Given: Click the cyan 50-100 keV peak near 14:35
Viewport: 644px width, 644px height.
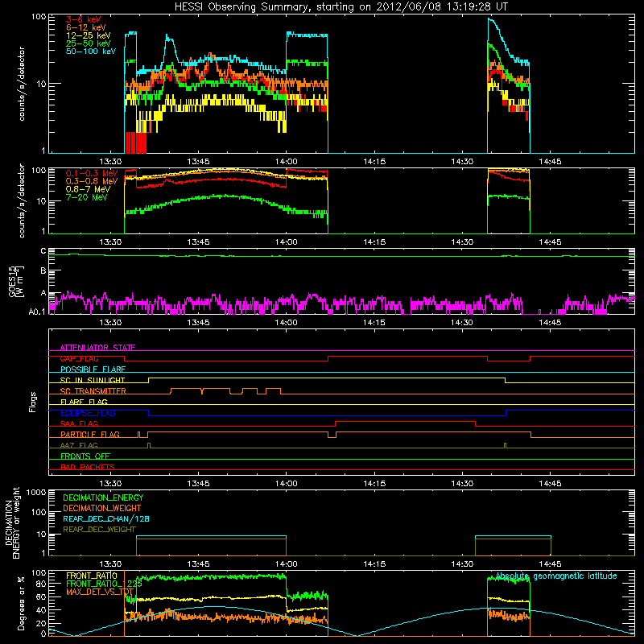Looking at the screenshot, I should pos(491,19).
